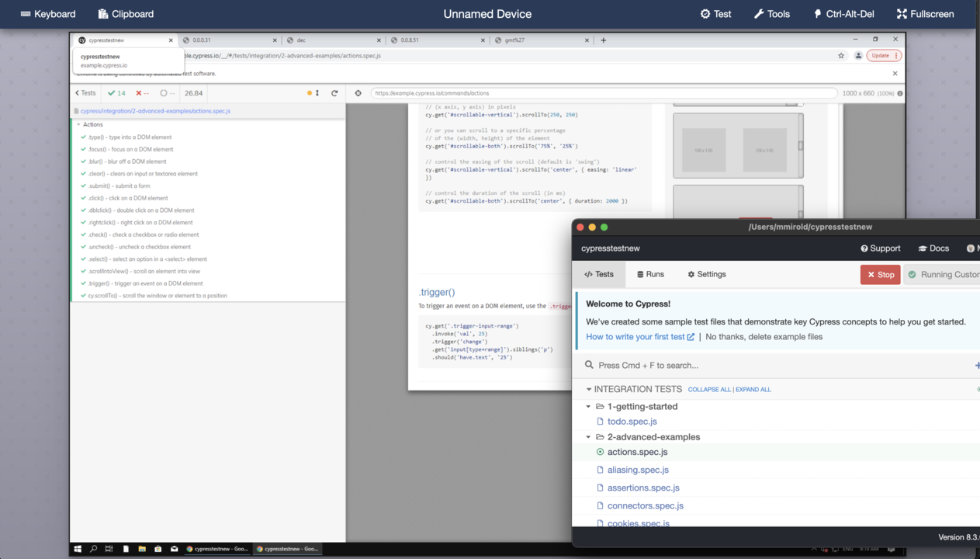The image size is (980, 559).
Task: Open the Windows Start menu
Action: click(78, 549)
